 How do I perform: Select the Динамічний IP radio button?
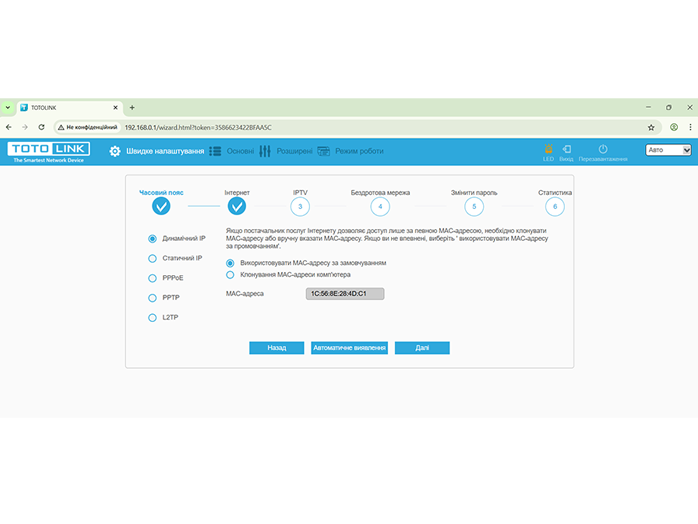coord(152,239)
